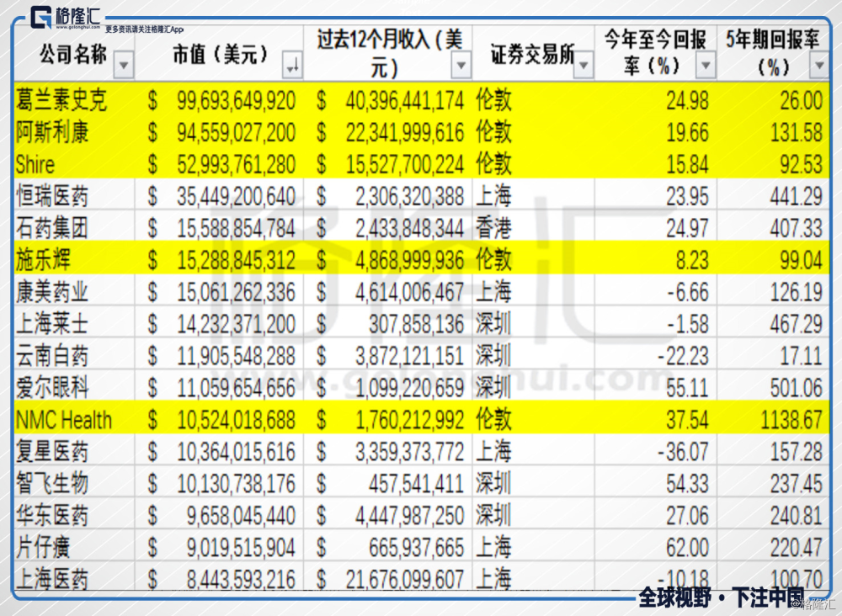This screenshot has width=842, height=616.
Task: Click the 格隆汇 logo icon
Action: coord(41,17)
